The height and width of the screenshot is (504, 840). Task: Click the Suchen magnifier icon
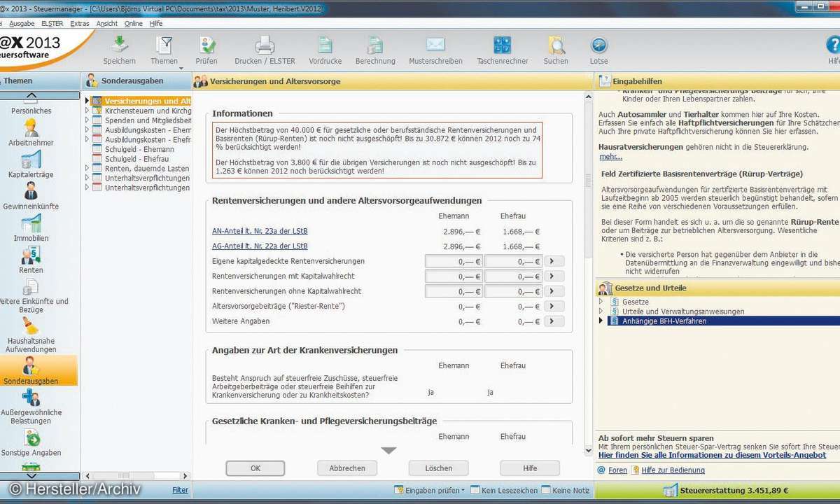point(556,45)
